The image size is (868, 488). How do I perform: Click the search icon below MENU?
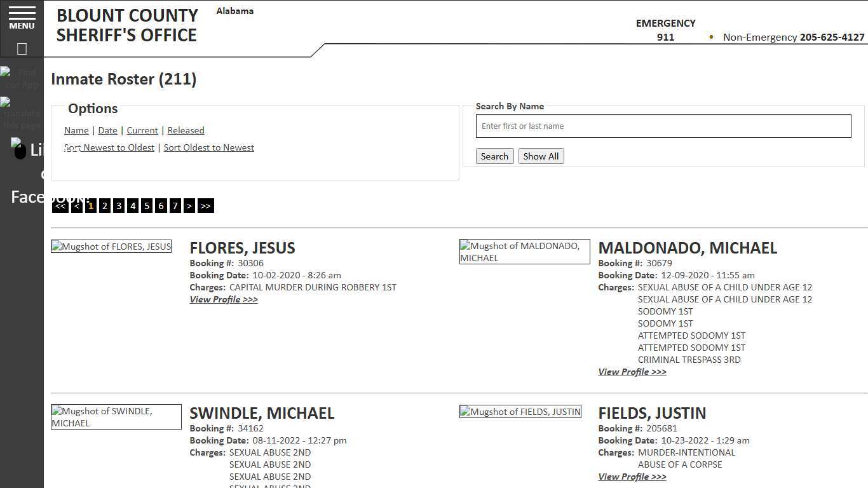(22, 48)
